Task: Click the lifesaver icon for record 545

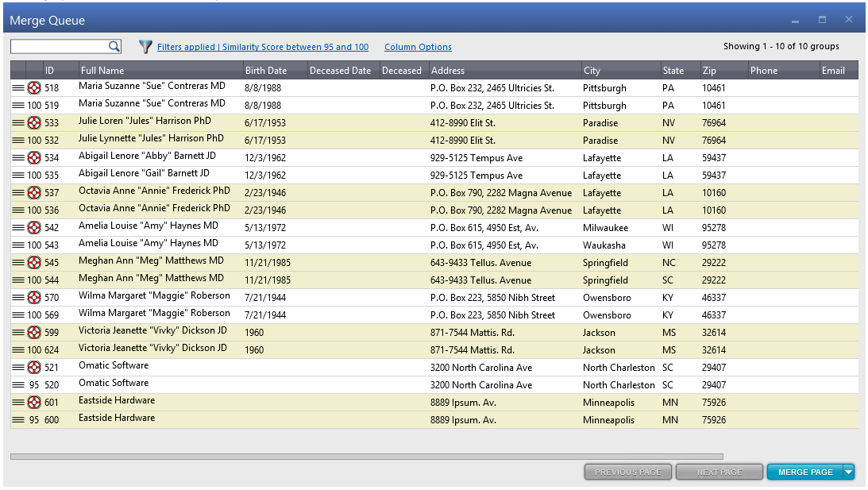Action: tap(34, 262)
